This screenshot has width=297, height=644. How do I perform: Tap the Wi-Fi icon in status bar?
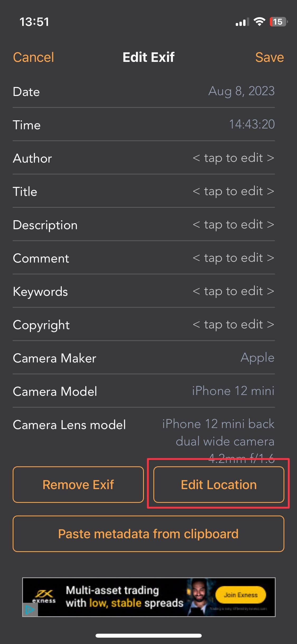click(x=259, y=22)
